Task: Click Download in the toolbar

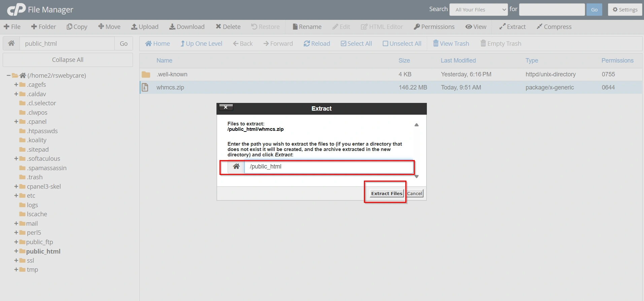Action: tap(187, 27)
